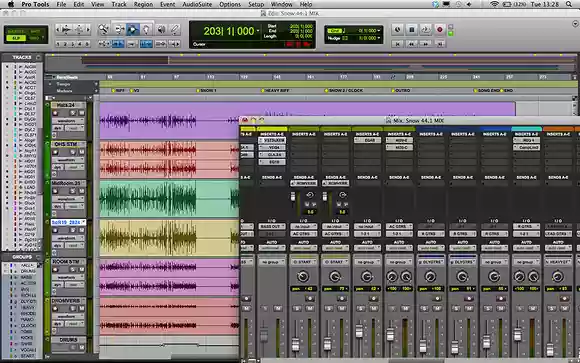Viewport: 580px width, 363px height.
Task: Open the Apple menu
Action: [11, 4]
